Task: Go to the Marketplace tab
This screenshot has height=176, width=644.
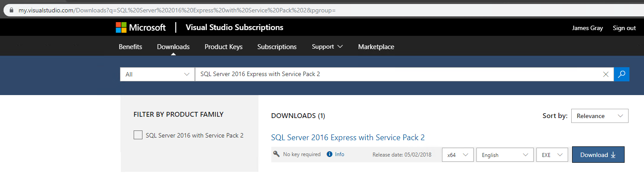Action: pos(376,46)
